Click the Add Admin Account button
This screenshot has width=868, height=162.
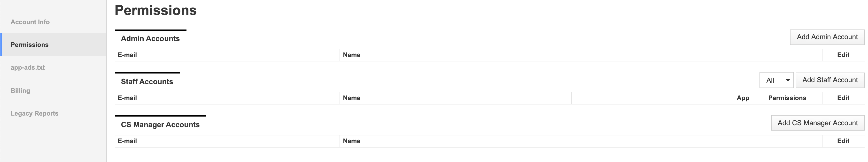[827, 37]
